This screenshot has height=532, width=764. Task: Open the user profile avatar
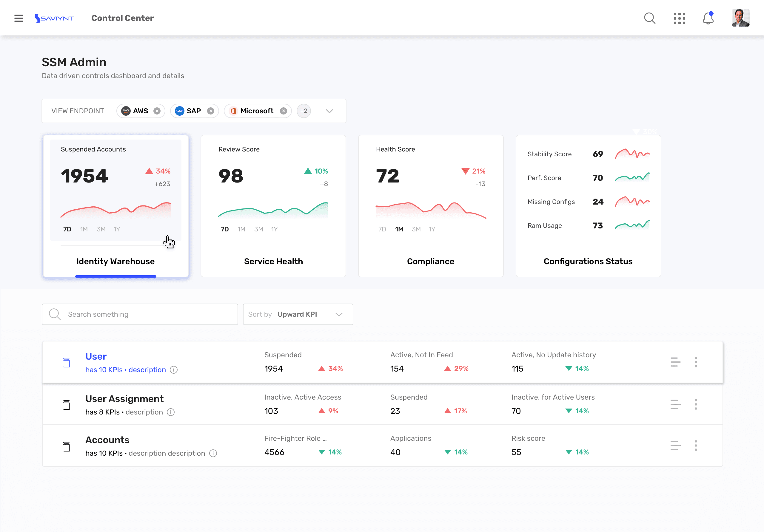click(x=740, y=18)
